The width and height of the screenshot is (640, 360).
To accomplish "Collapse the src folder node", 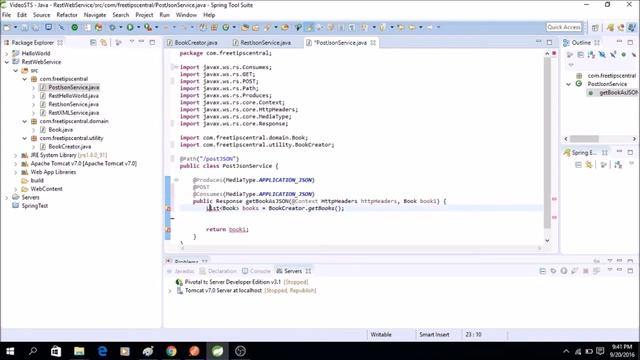I will pyautogui.click(x=16, y=71).
